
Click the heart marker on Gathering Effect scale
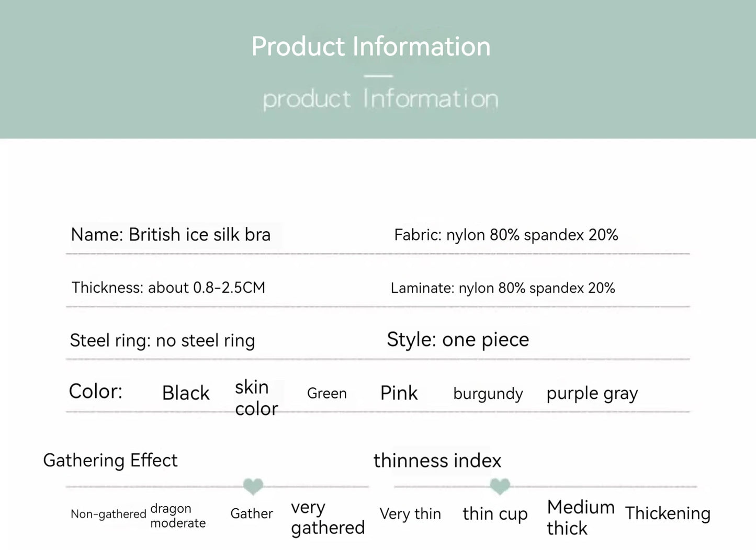click(253, 486)
